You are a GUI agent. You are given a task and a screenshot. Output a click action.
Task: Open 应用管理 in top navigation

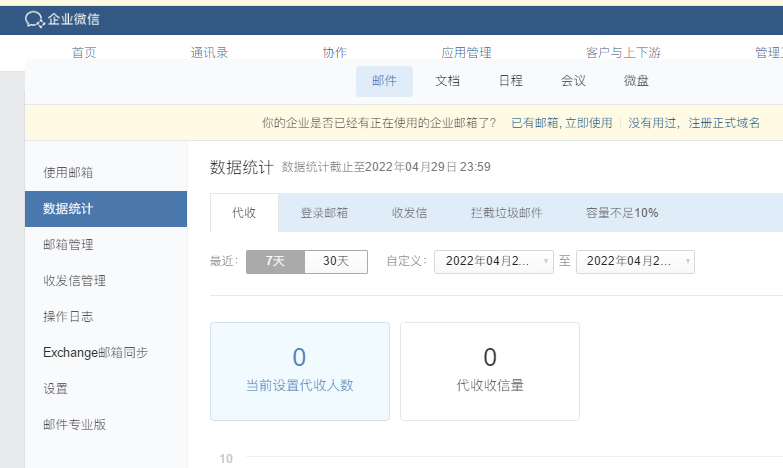[x=466, y=53]
